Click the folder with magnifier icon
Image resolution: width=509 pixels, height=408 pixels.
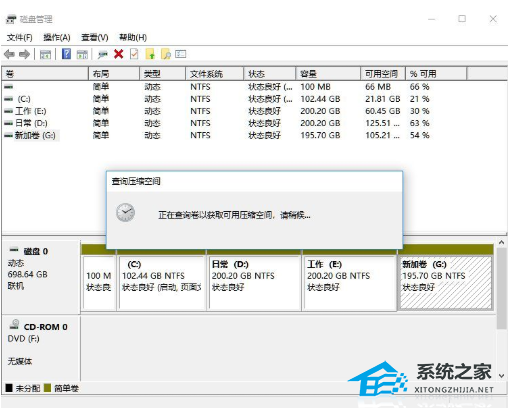166,54
